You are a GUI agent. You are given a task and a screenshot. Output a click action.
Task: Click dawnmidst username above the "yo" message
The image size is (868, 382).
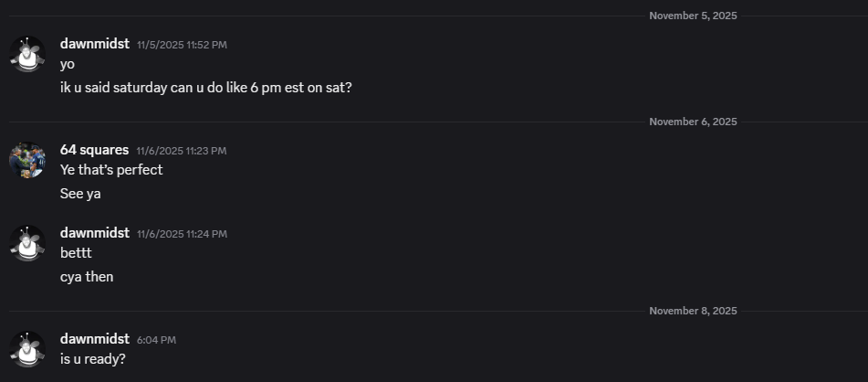click(94, 44)
